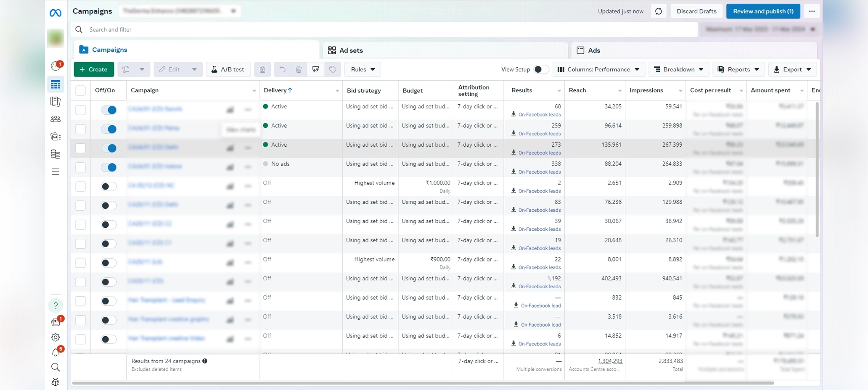Screen dimensions: 868x390
Task: Click the green Create button
Action: pos(94,69)
